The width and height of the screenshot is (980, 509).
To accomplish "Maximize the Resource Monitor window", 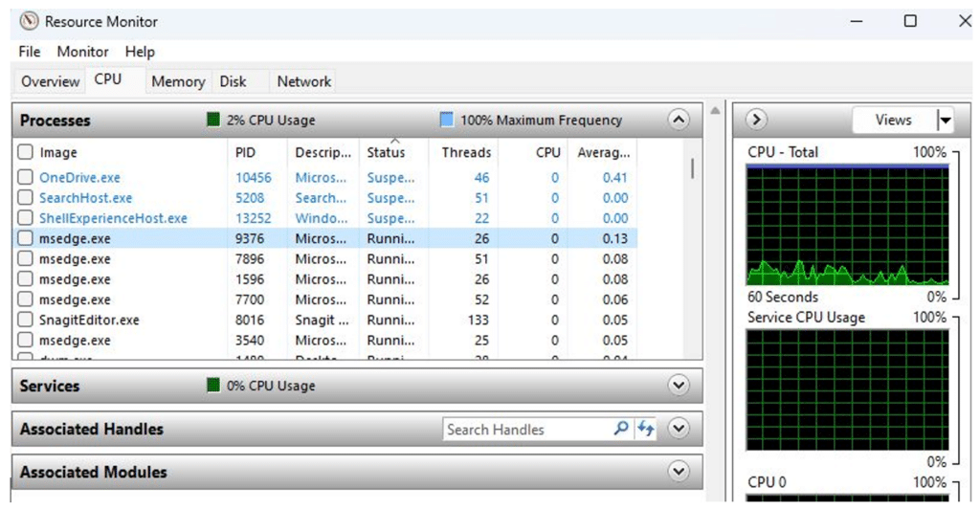I will click(x=910, y=21).
